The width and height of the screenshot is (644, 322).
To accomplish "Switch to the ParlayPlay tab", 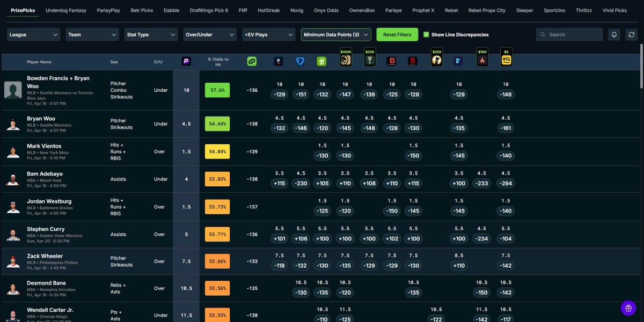I will (x=108, y=10).
